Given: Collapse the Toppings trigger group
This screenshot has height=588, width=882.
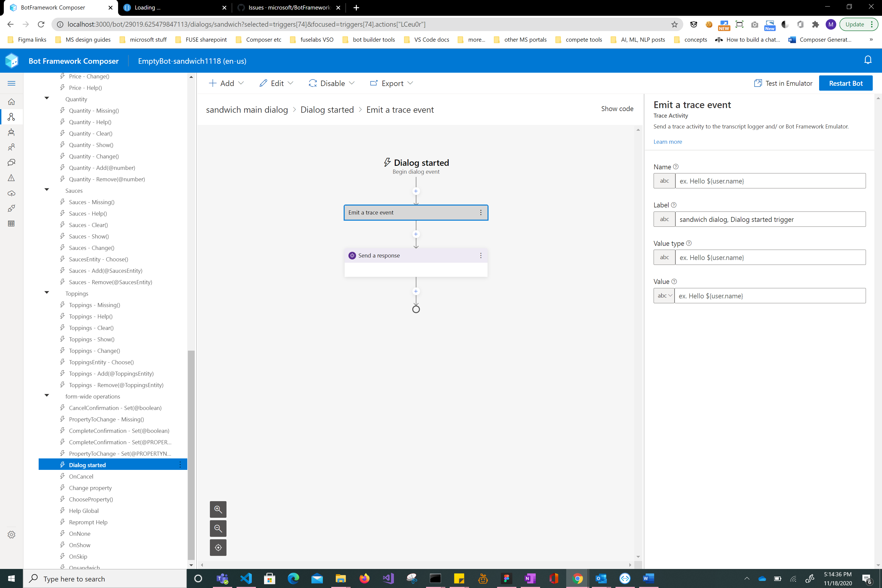Looking at the screenshot, I should (x=47, y=292).
